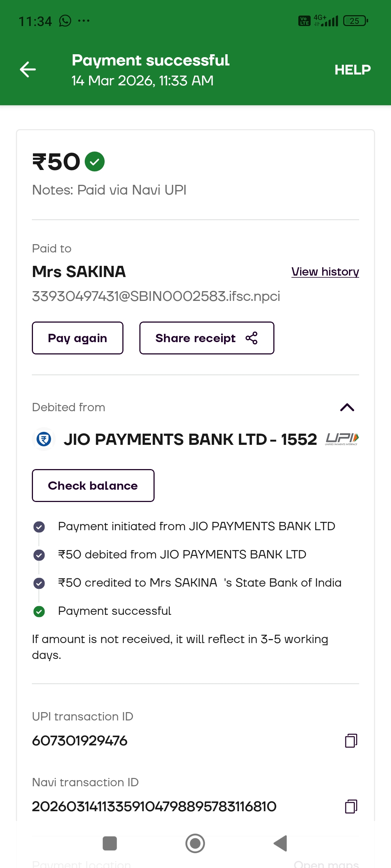
Task: Tap Android recent apps square button
Action: [110, 843]
